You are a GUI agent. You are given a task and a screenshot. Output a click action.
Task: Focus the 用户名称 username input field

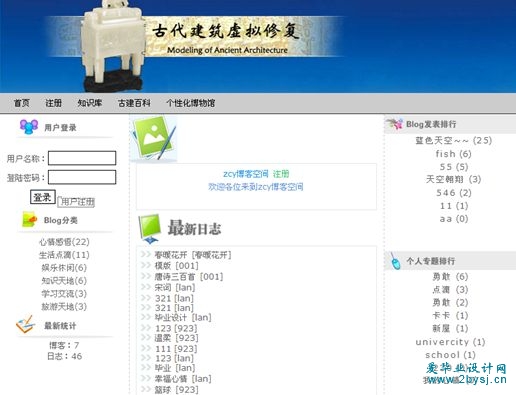(x=82, y=158)
